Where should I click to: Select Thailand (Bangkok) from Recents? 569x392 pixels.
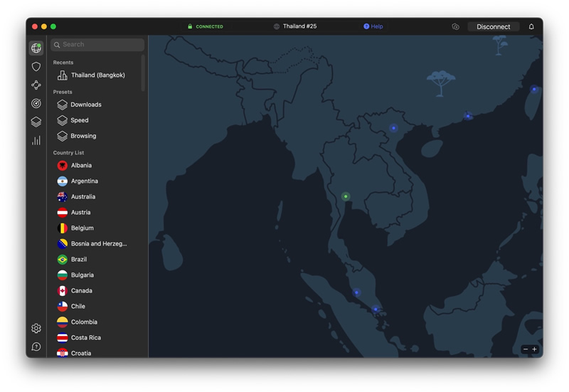point(97,75)
